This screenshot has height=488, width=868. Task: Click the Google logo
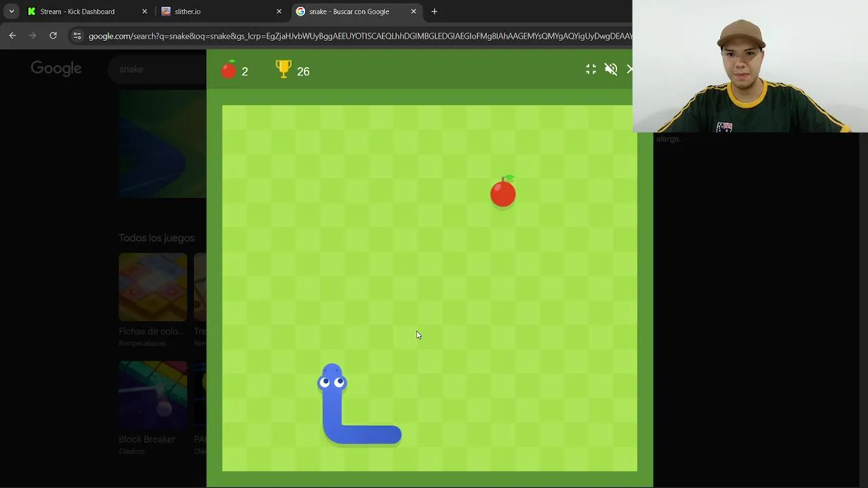pos(56,68)
